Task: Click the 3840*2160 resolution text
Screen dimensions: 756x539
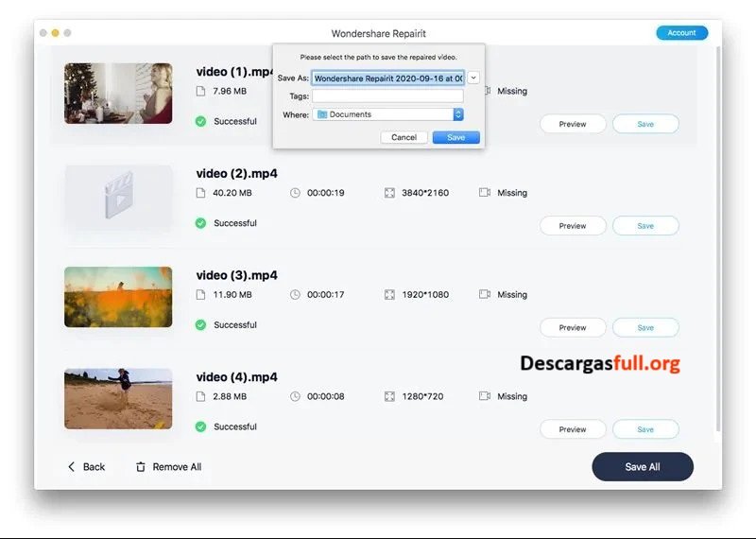Action: [425, 193]
